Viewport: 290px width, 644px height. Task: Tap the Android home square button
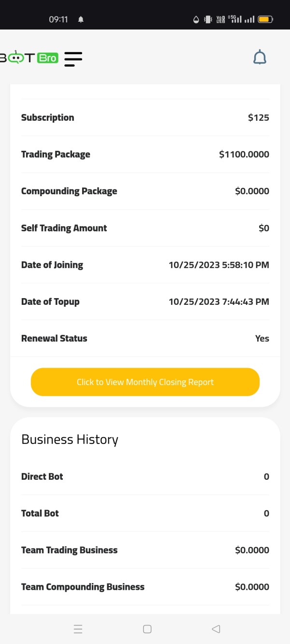(147, 629)
